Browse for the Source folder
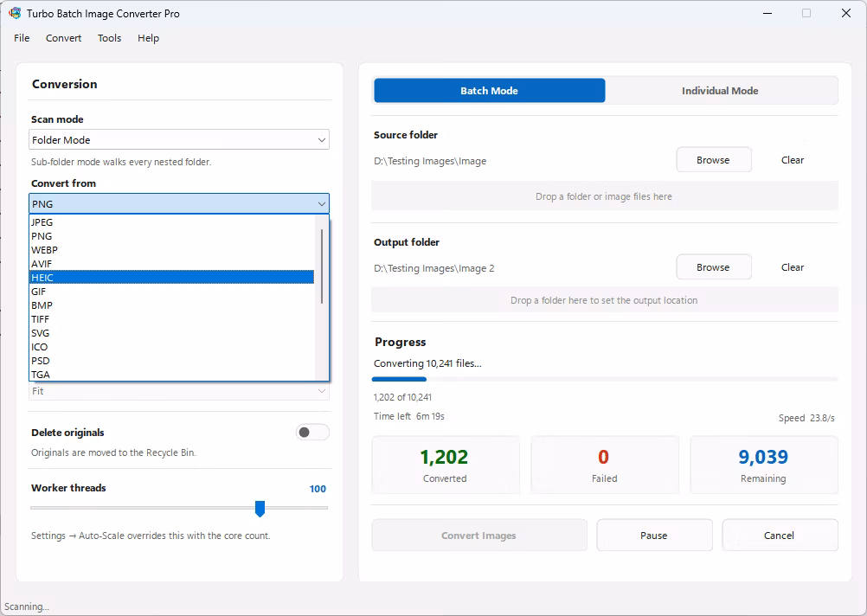The height and width of the screenshot is (616, 867). (713, 160)
